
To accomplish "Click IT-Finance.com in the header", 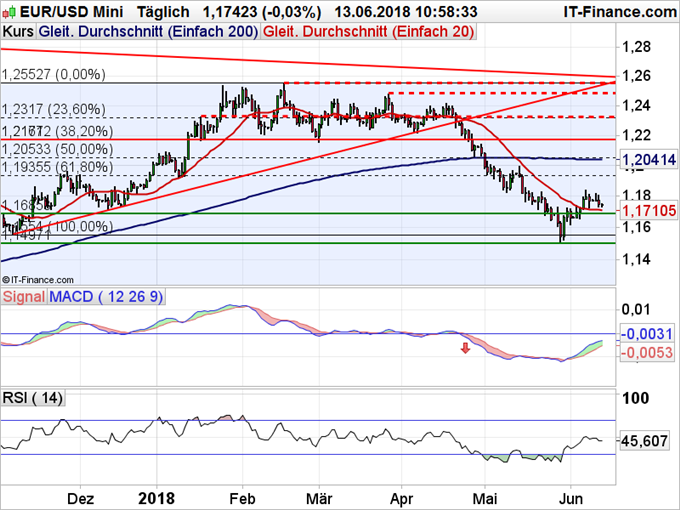I will click(x=620, y=12).
